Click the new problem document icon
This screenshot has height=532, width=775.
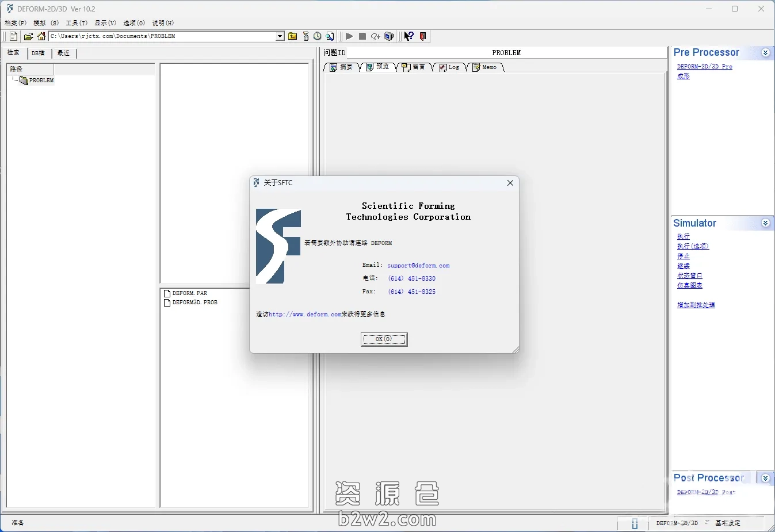point(13,36)
